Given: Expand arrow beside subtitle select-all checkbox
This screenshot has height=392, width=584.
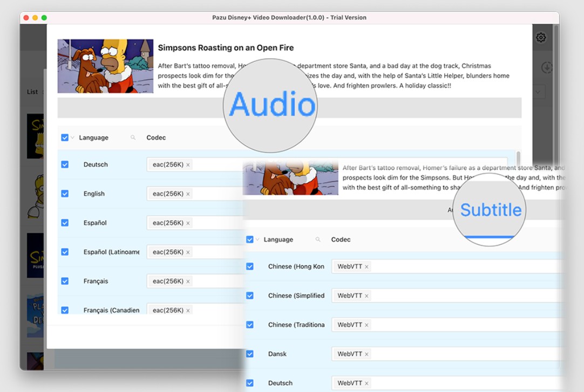Looking at the screenshot, I should 257,239.
